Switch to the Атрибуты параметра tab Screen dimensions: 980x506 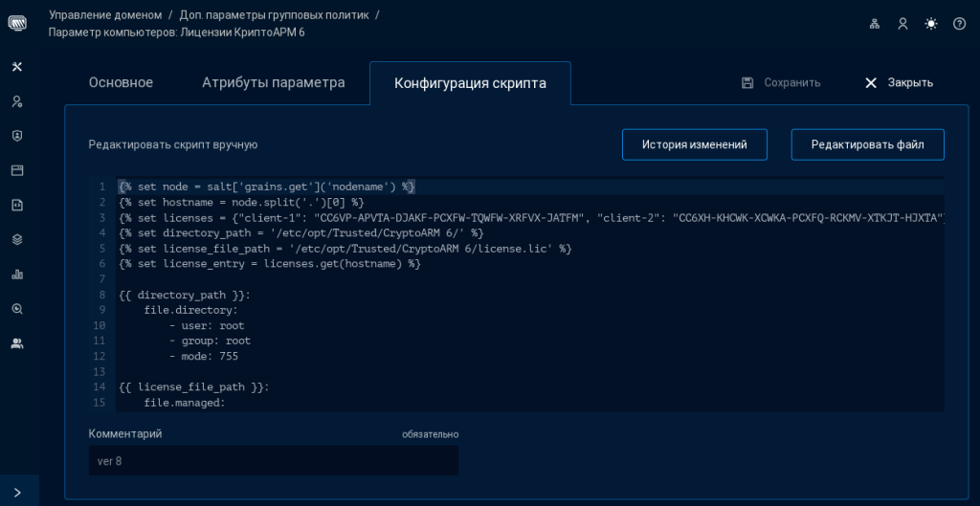[273, 83]
